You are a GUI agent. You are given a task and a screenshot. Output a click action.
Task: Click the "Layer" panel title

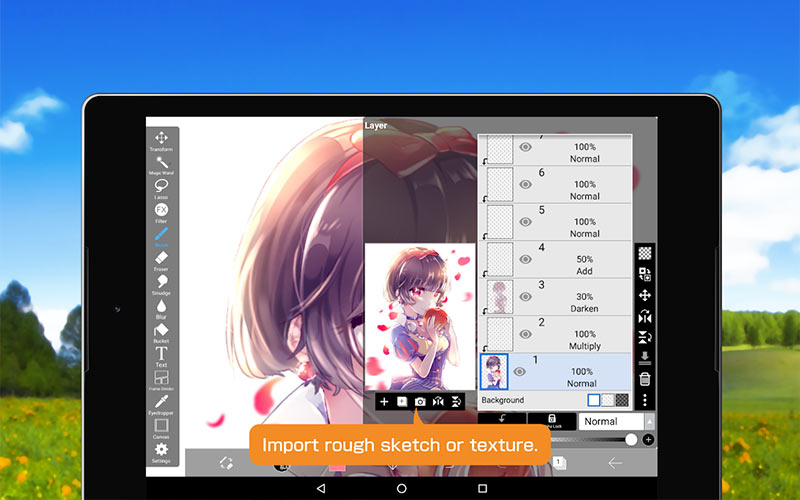pyautogui.click(x=376, y=126)
